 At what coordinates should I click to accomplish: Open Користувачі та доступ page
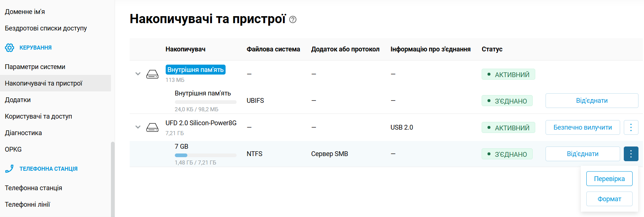[x=39, y=116]
